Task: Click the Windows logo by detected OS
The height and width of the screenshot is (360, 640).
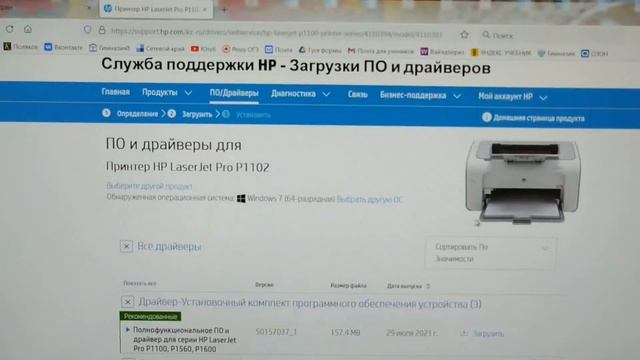Action: pos(241,199)
